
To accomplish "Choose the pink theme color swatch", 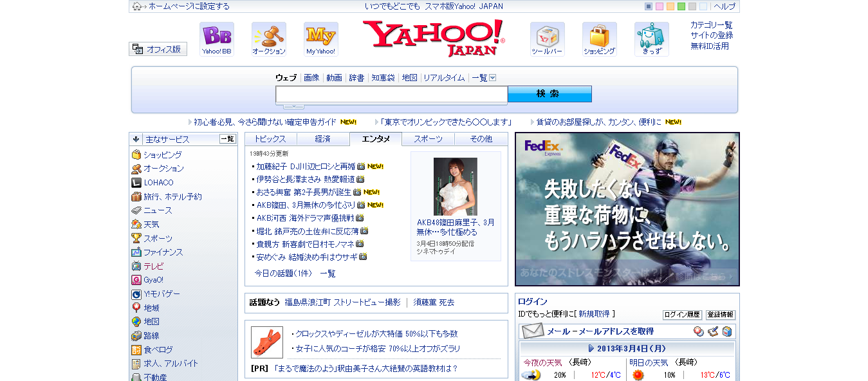I will (660, 6).
